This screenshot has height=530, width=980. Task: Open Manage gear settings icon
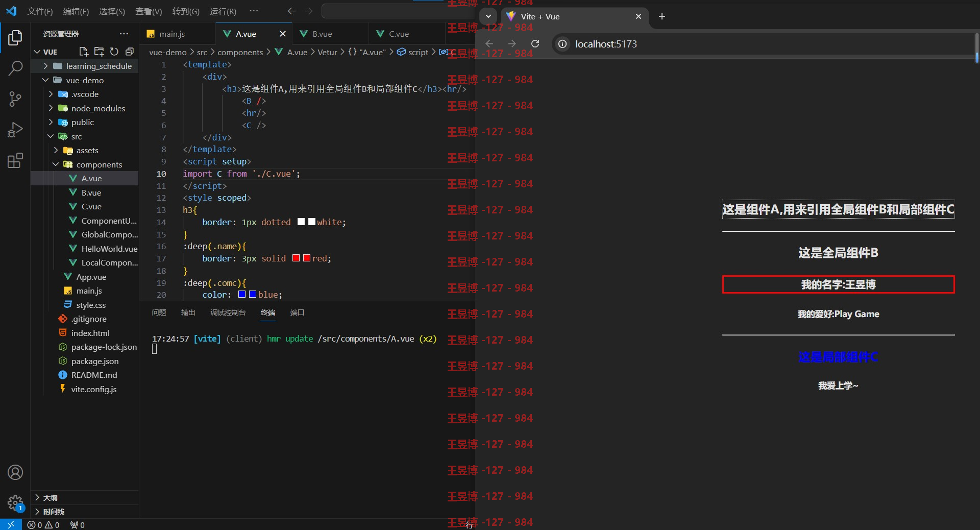(15, 503)
